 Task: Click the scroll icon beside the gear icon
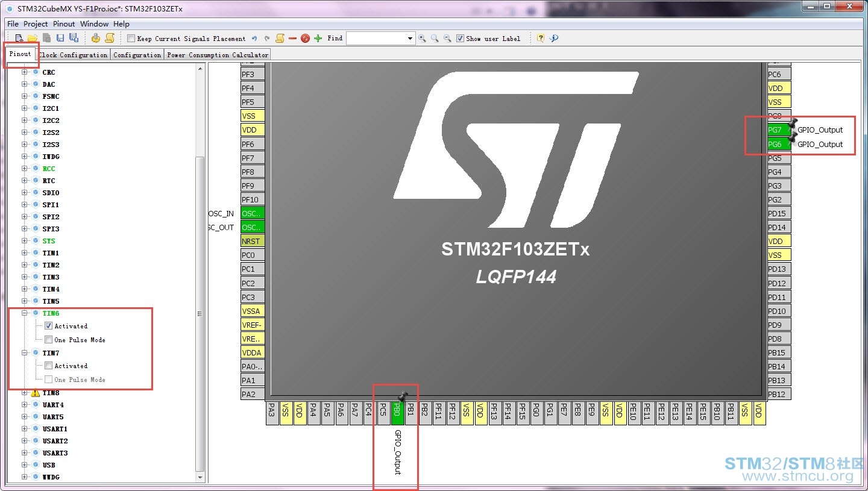click(110, 38)
